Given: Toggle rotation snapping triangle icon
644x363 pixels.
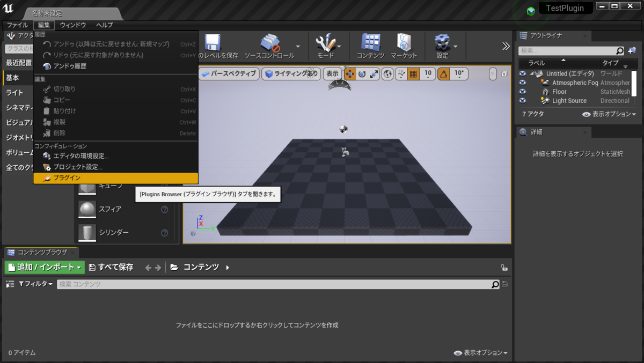Looking at the screenshot, I should pyautogui.click(x=443, y=74).
